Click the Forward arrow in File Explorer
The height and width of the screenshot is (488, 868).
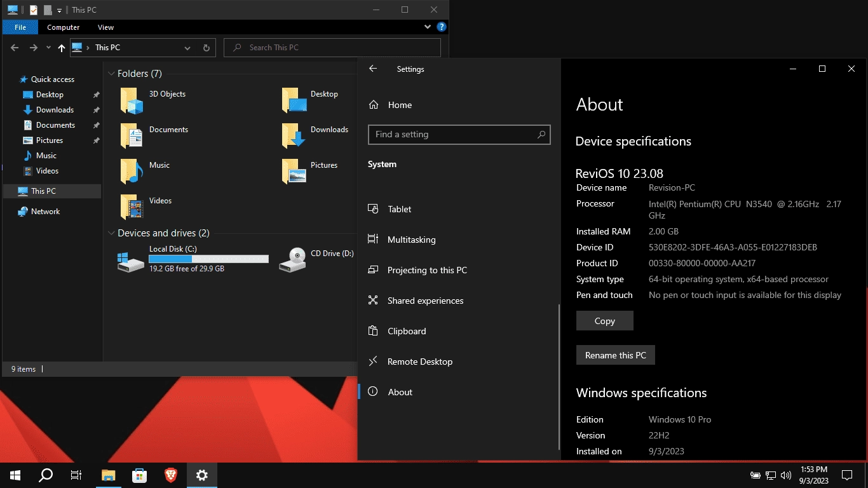point(33,48)
